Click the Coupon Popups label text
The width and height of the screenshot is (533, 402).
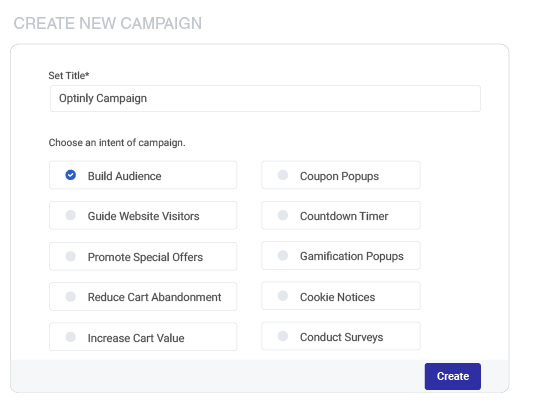click(339, 176)
